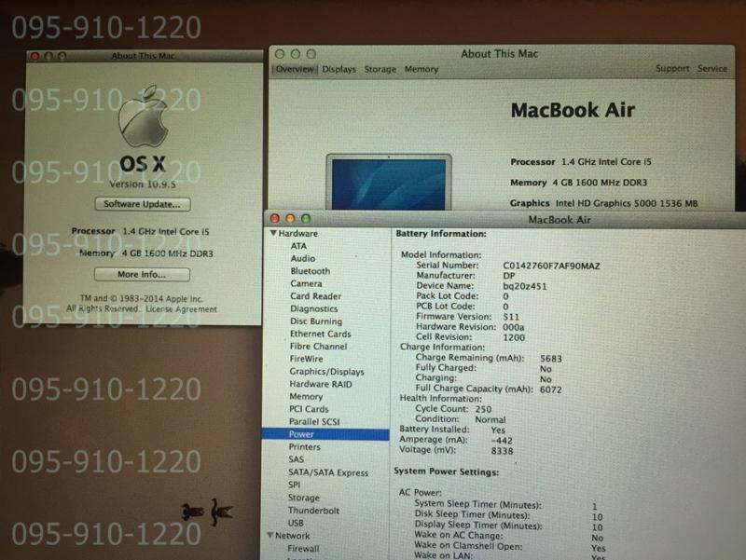Image resolution: width=746 pixels, height=560 pixels.
Task: Click the Hardware Revision value 000a
Action: (514, 327)
